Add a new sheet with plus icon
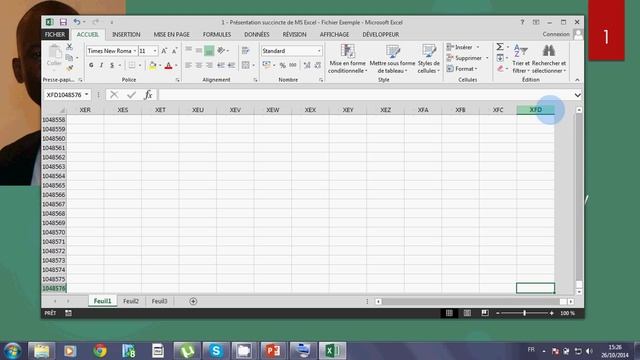The image size is (640, 360). (x=193, y=301)
